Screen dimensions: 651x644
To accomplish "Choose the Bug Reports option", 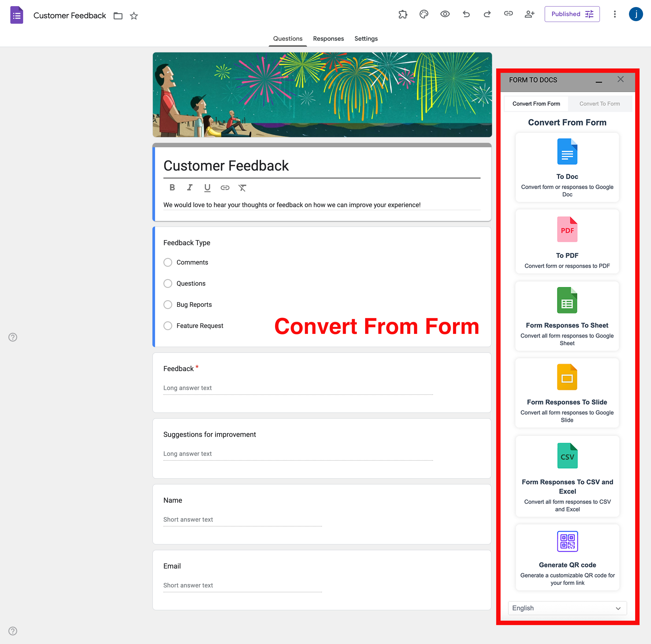I will [167, 304].
